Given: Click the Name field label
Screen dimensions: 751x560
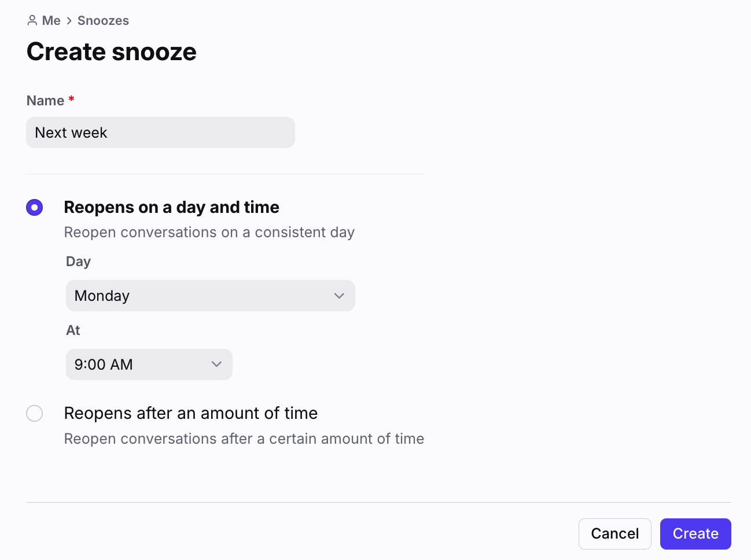Looking at the screenshot, I should (46, 101).
